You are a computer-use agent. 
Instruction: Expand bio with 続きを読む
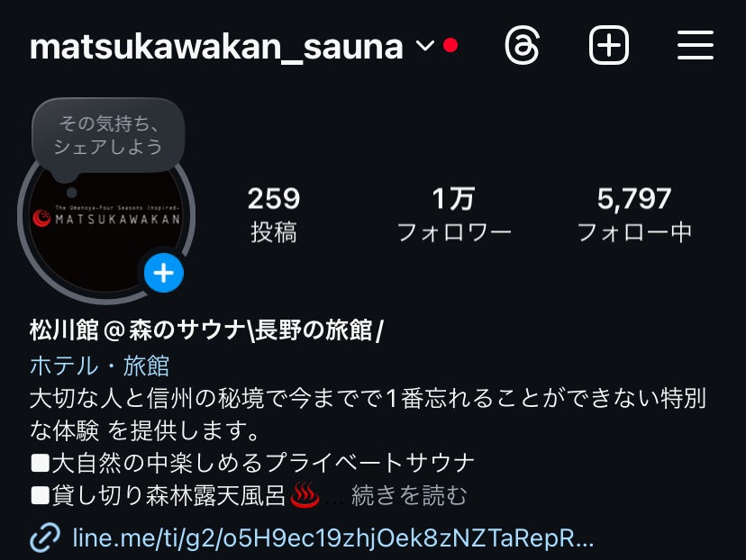click(409, 495)
